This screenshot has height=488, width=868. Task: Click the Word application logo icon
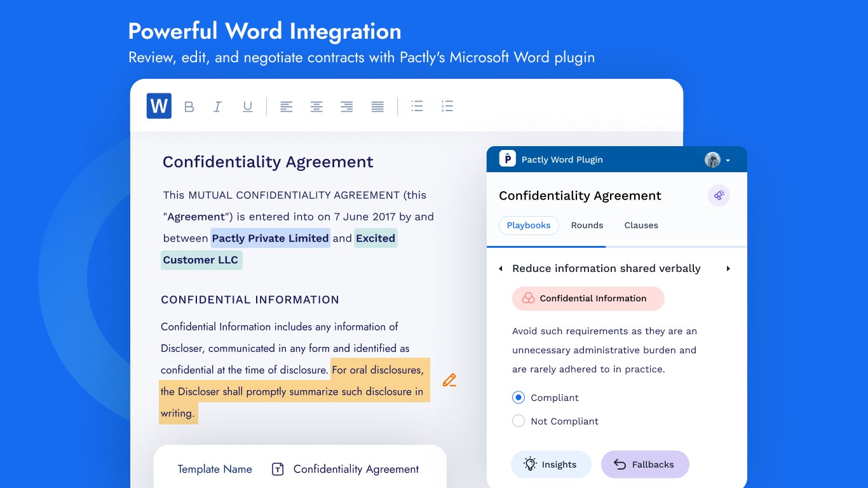pyautogui.click(x=159, y=106)
